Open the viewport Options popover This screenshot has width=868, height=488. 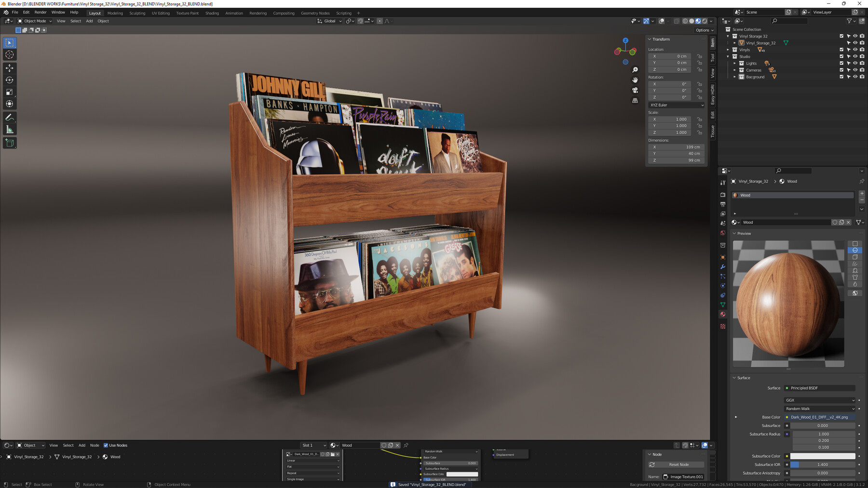[704, 30]
